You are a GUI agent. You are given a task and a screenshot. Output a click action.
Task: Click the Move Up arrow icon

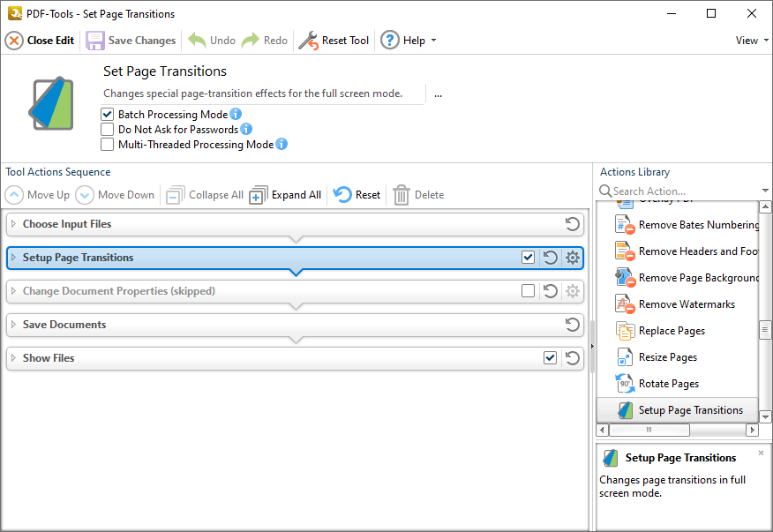click(x=14, y=195)
